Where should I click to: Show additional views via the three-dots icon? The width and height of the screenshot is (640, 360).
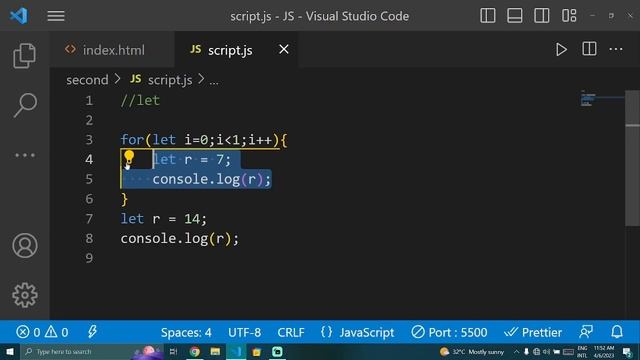(x=25, y=155)
